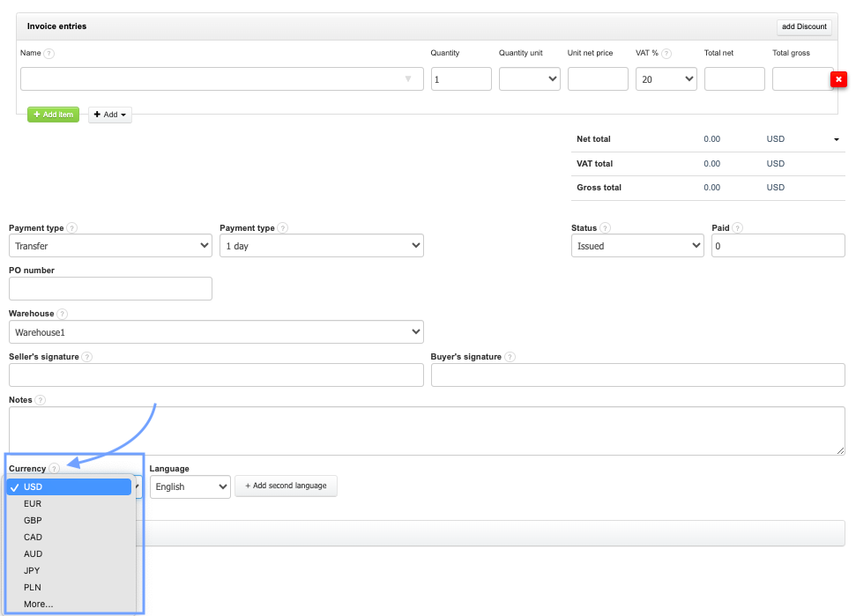Viewport: 856px width, 616px height.
Task: Click help icon next to Name label
Action: [49, 54]
